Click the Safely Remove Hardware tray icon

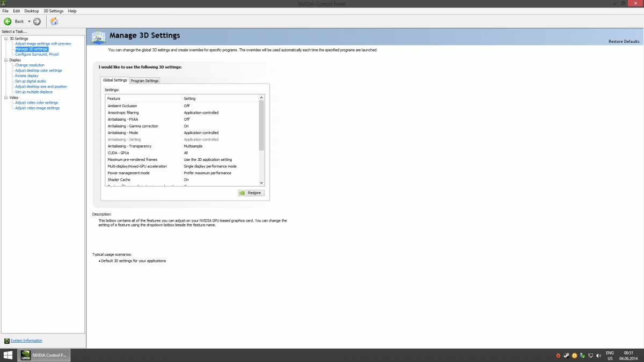pos(583,356)
